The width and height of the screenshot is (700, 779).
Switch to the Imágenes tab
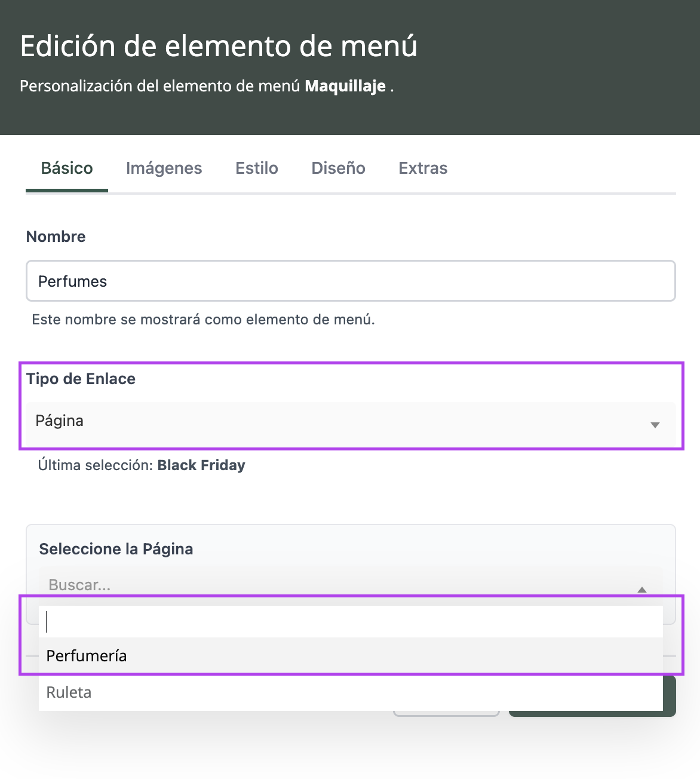[164, 168]
